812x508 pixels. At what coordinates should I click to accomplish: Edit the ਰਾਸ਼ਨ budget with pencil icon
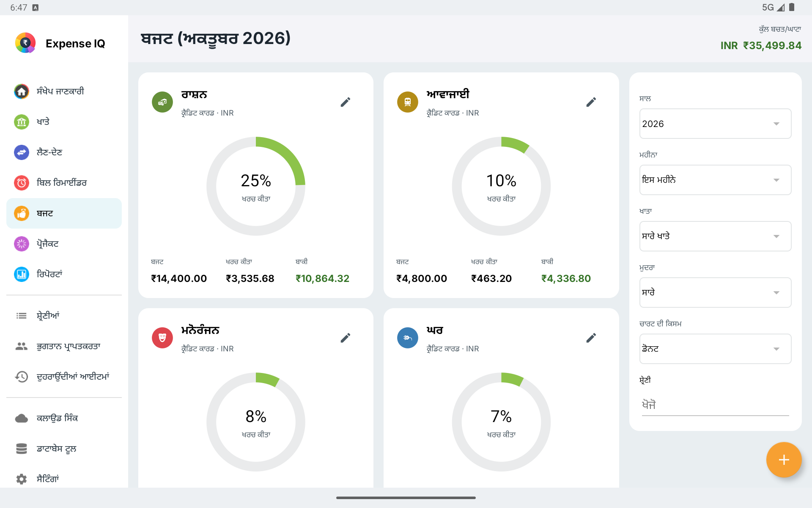[346, 102]
